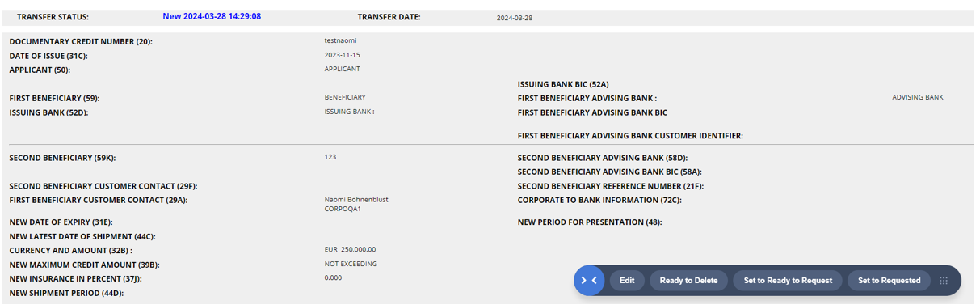The width and height of the screenshot is (980, 305).
Task: Select the date of issue 2023-11-15
Action: (x=343, y=55)
